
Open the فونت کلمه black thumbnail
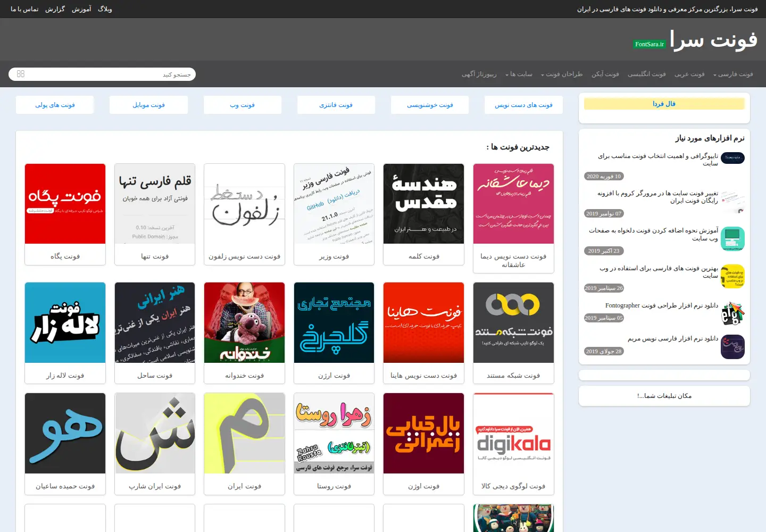point(424,204)
